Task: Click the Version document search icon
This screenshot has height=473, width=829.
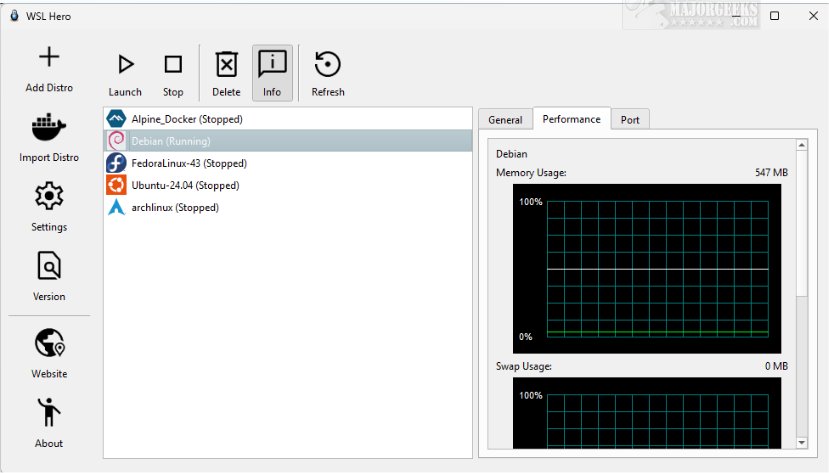Action: pyautogui.click(x=49, y=266)
